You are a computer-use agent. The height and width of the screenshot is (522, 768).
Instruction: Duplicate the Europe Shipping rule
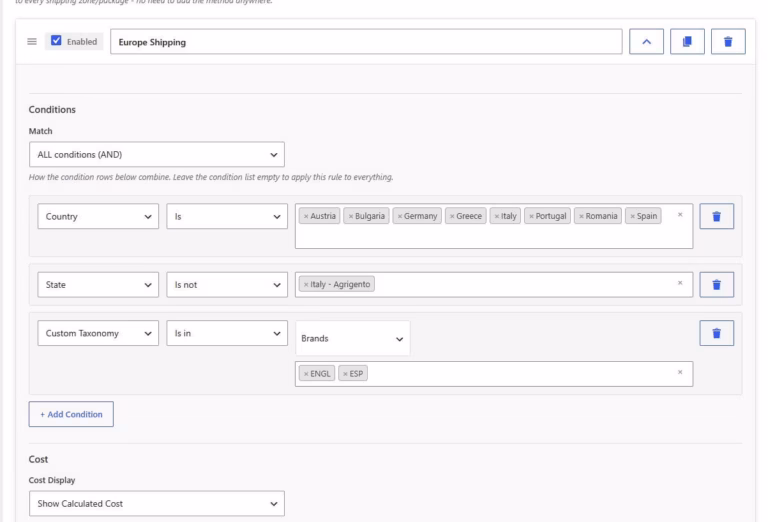pyautogui.click(x=687, y=42)
